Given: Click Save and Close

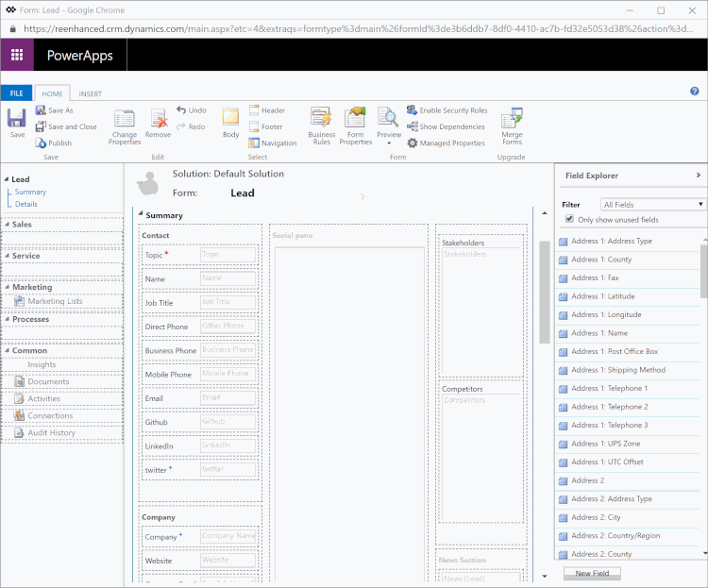Looking at the screenshot, I should (66, 126).
